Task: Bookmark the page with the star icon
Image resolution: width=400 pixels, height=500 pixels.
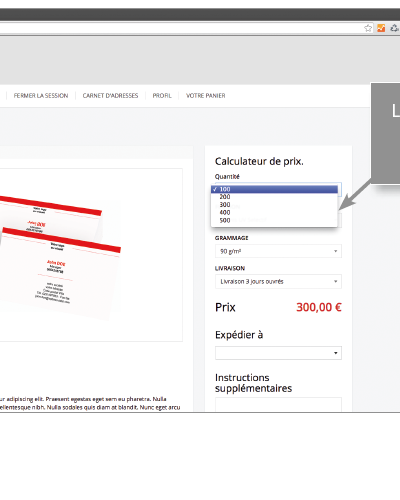Action: click(368, 28)
